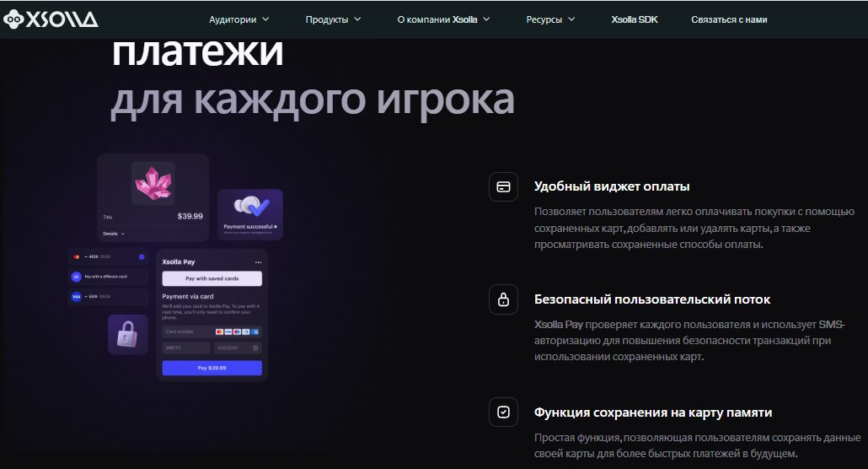Click the purple padlock illustration tile
868x469 pixels.
pyautogui.click(x=128, y=334)
